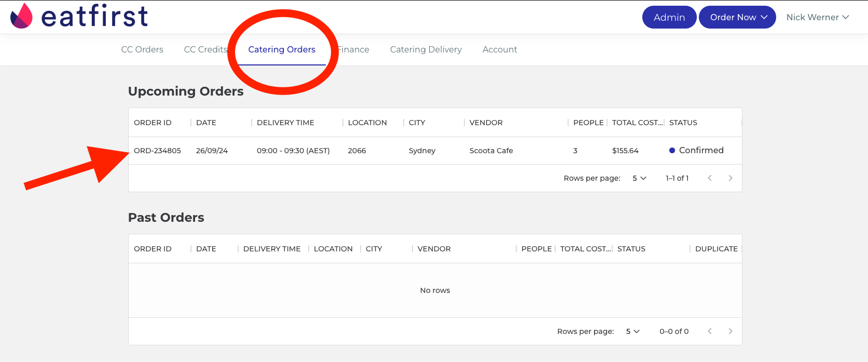Viewport: 868px width, 362px height.
Task: Sort Upcoming Orders by ORDER ID header
Action: pyautogui.click(x=153, y=123)
